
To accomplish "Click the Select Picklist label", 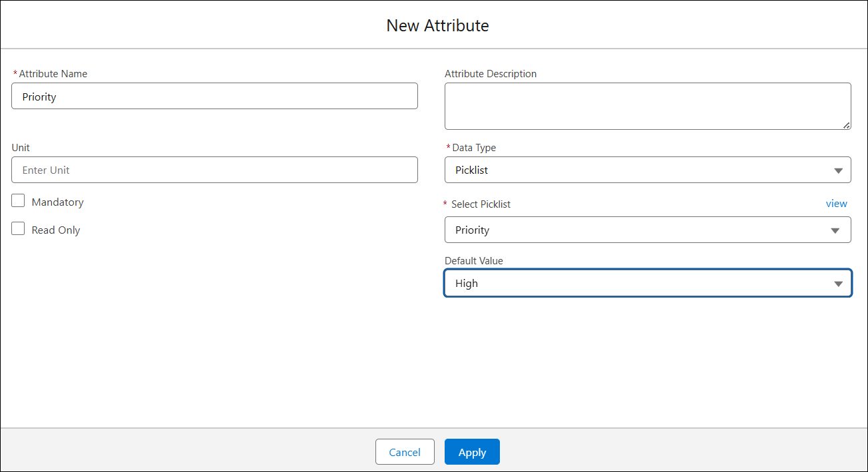I will (481, 204).
